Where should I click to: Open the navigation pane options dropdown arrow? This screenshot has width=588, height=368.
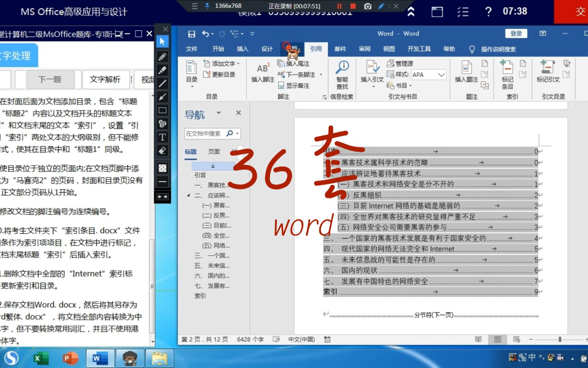(x=218, y=113)
